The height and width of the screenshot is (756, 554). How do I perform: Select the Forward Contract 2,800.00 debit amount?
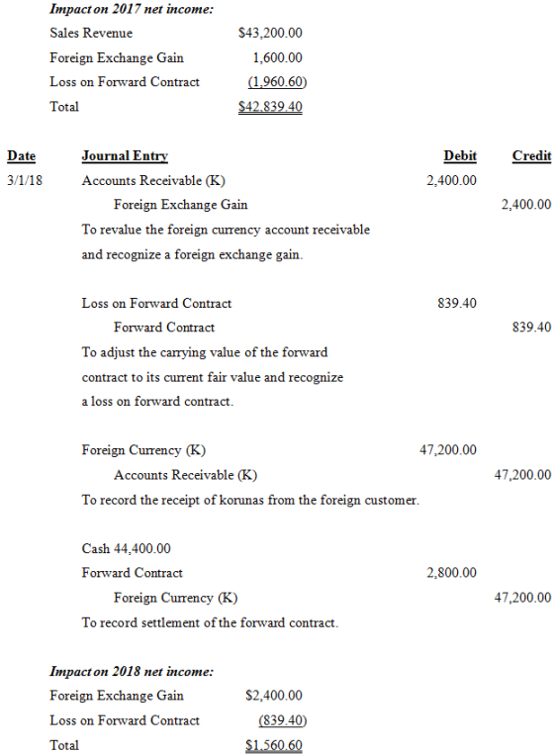point(451,573)
